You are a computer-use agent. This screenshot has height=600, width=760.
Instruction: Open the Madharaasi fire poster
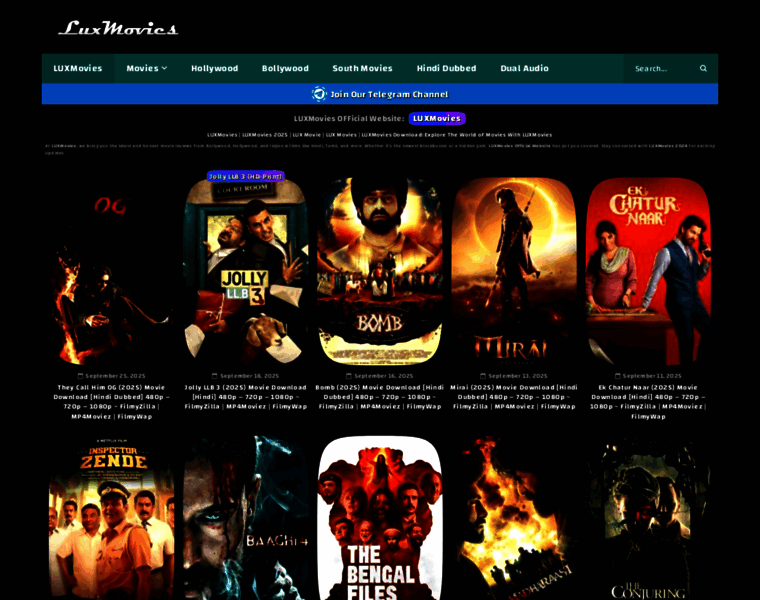pos(514,518)
